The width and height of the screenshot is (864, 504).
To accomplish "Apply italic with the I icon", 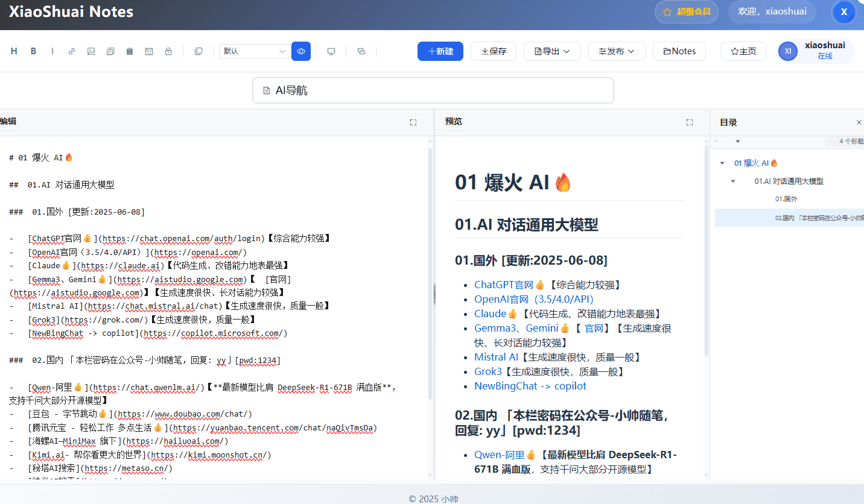I will 52,51.
